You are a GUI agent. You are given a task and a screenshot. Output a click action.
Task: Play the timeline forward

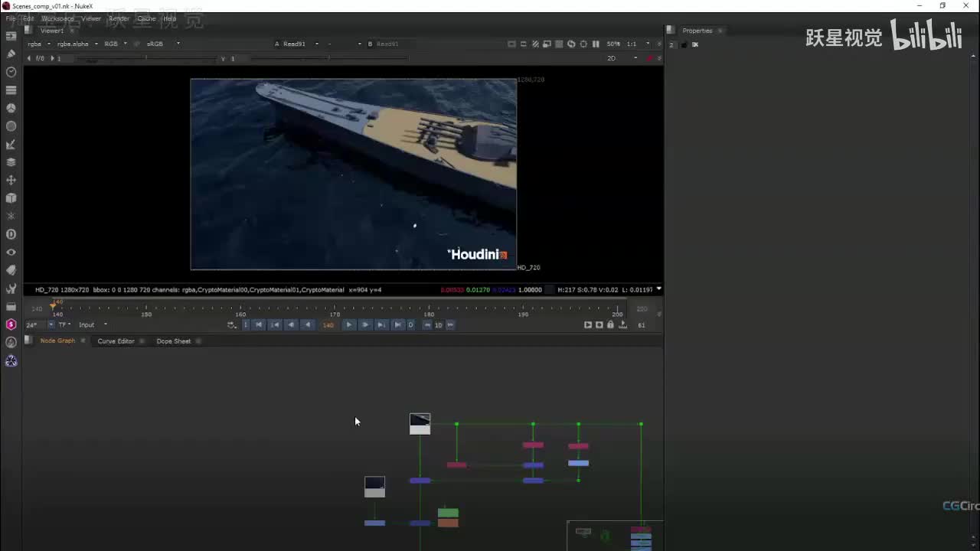(x=349, y=324)
